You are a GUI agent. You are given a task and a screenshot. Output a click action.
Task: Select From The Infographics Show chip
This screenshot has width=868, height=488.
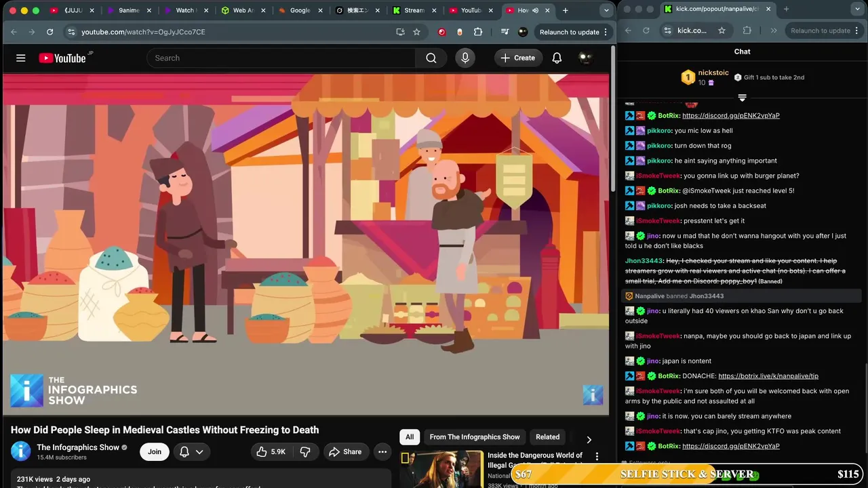point(475,437)
